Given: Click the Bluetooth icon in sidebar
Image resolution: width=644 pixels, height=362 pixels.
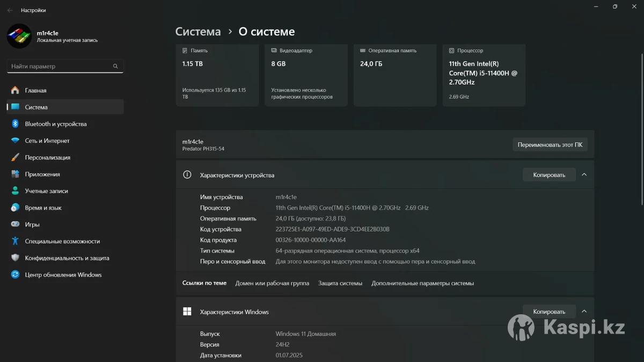Looking at the screenshot, I should click(15, 124).
